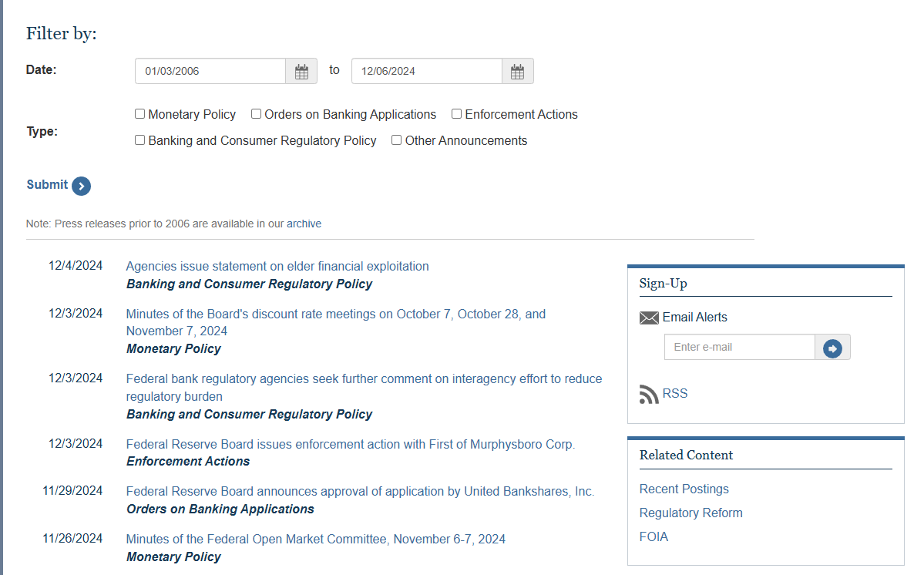Click the email submit arrow button
This screenshot has width=924, height=575.
tap(832, 348)
